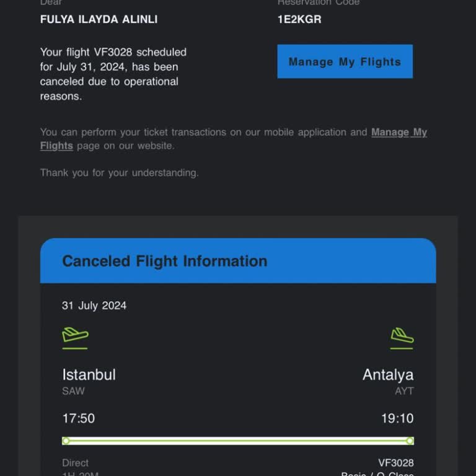Click the departure airplane icon
476x476 pixels.
click(75, 338)
